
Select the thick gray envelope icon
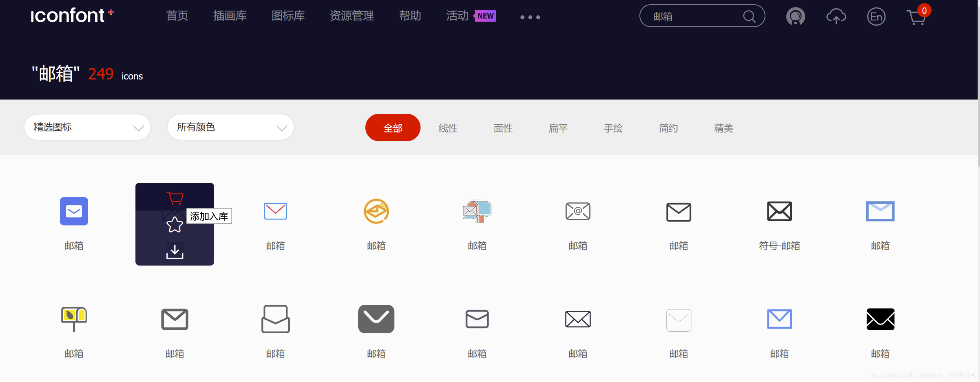tap(175, 319)
